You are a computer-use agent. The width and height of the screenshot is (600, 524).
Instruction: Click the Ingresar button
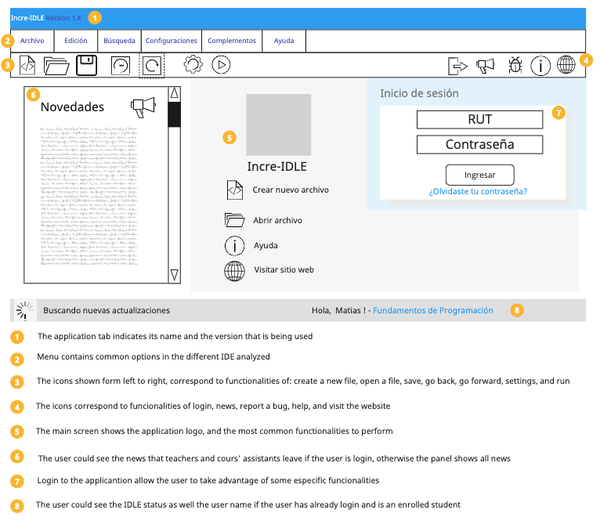pyautogui.click(x=480, y=175)
